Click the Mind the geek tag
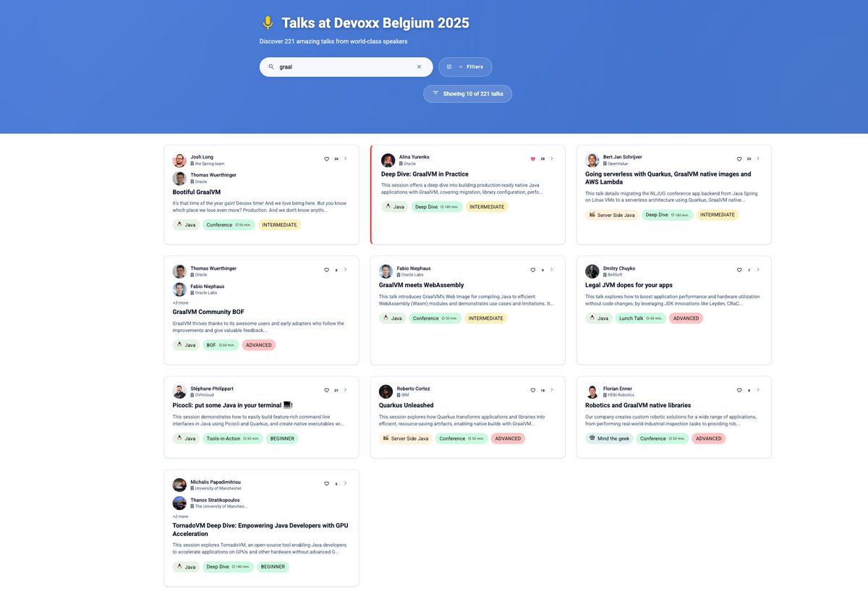 click(609, 438)
